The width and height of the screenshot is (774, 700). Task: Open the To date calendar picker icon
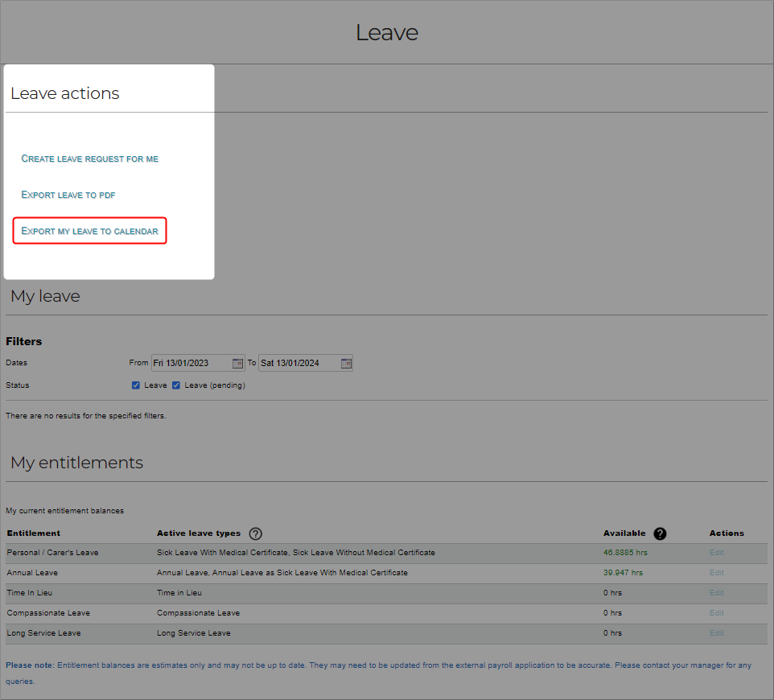(346, 364)
